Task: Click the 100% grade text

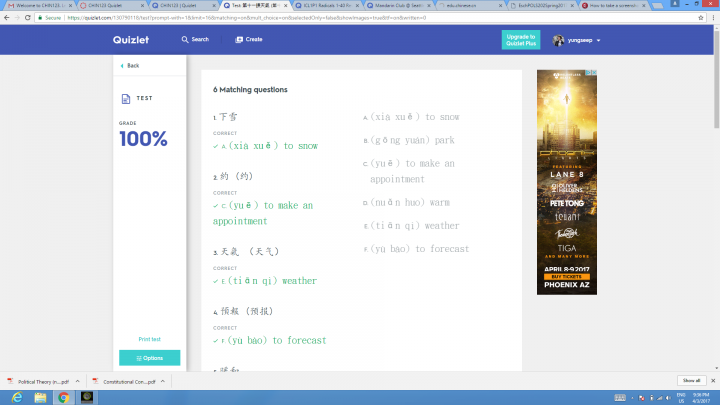Action: point(143,139)
